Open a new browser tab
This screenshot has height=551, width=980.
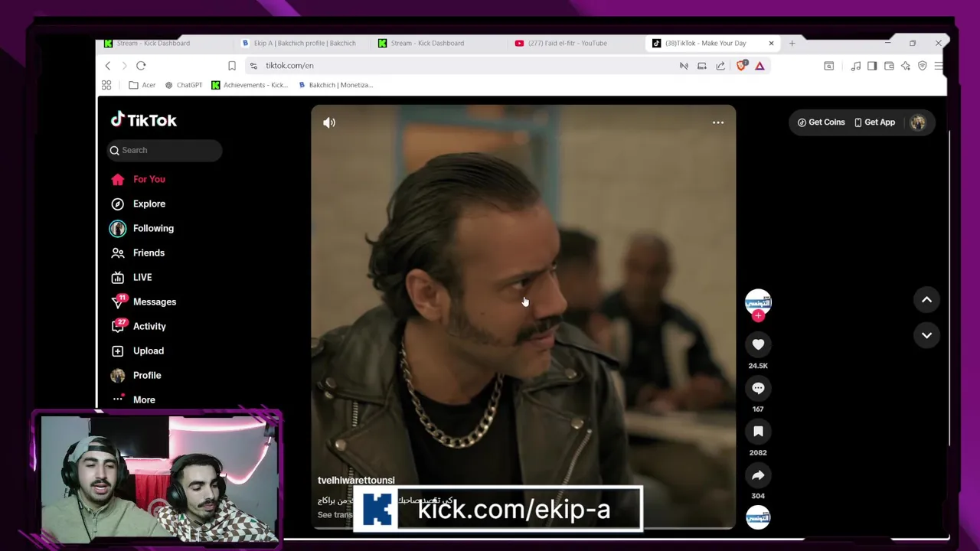tap(792, 43)
